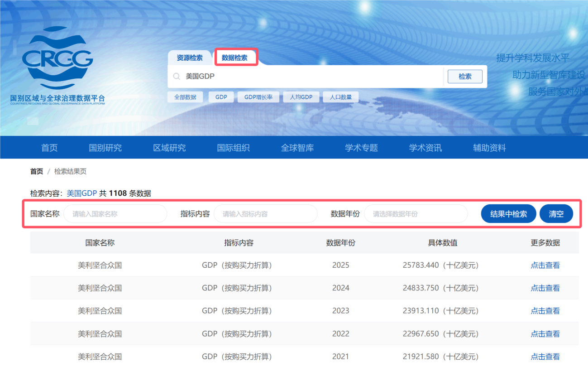Open the 国别研究 navigation menu
Screen dimensions: 588x367
pos(105,148)
